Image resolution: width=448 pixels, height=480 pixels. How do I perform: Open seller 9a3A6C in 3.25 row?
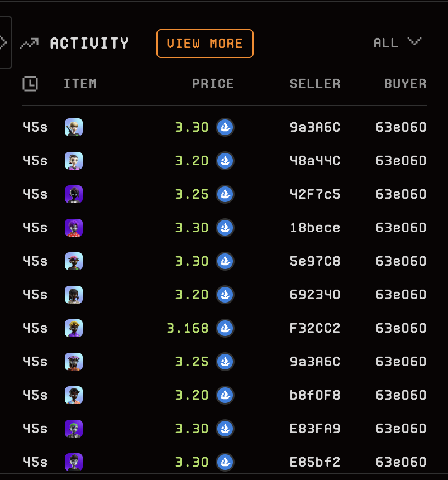[x=315, y=362]
